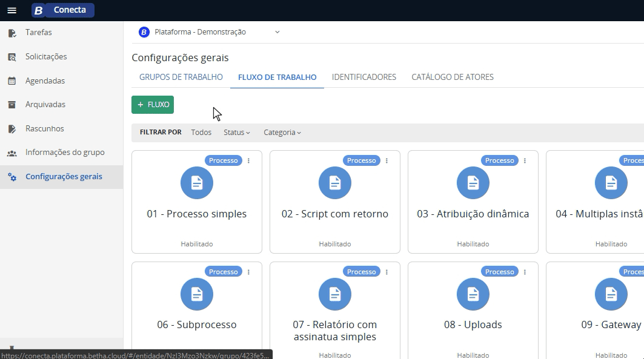Open the 09 - Gateway title

[611, 325]
